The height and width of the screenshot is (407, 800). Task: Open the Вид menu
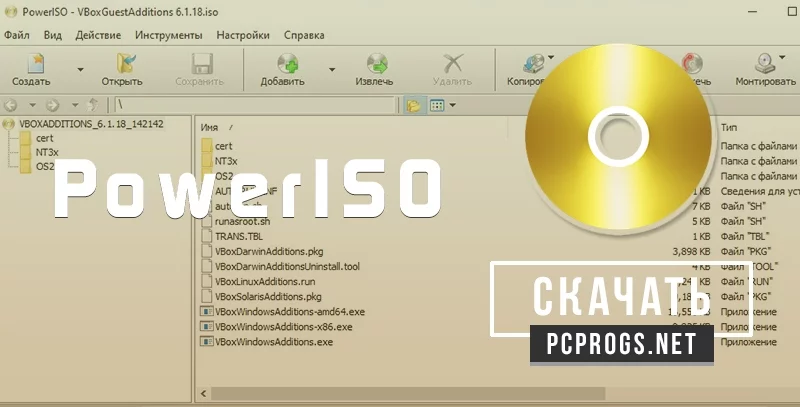(x=53, y=35)
